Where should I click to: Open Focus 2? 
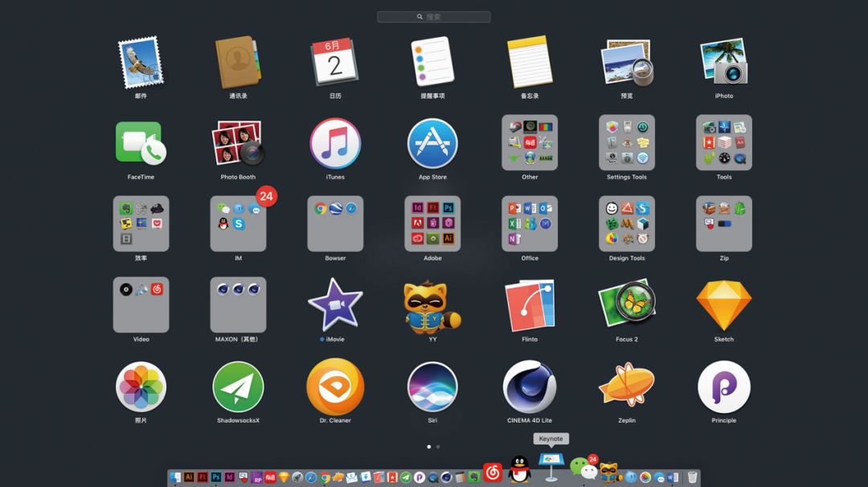tap(627, 304)
